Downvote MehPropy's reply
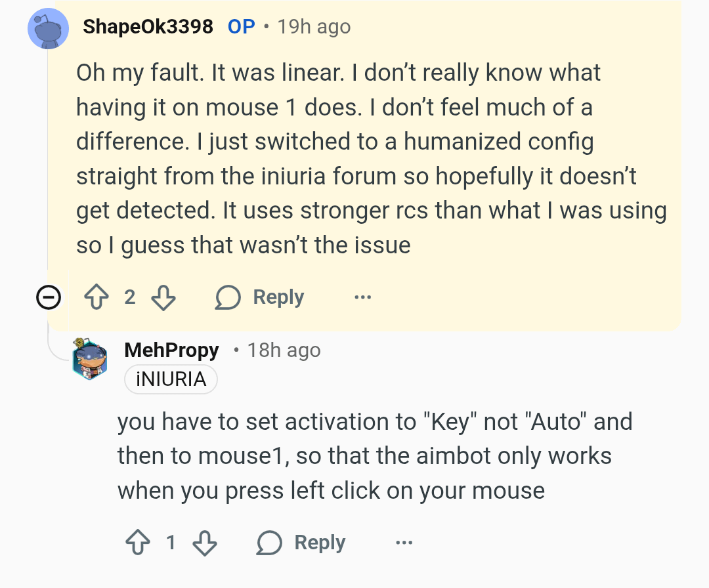Screen dimensions: 709x588 [x=205, y=543]
